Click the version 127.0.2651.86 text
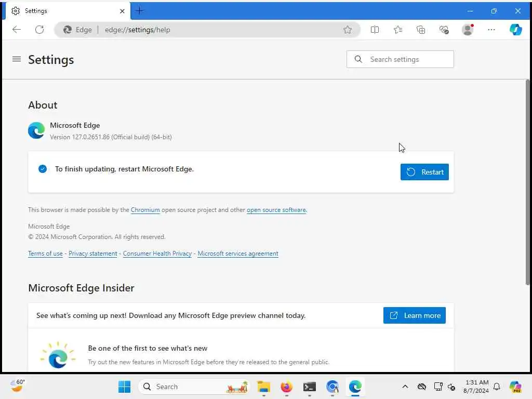This screenshot has width=532, height=399. 111,137
